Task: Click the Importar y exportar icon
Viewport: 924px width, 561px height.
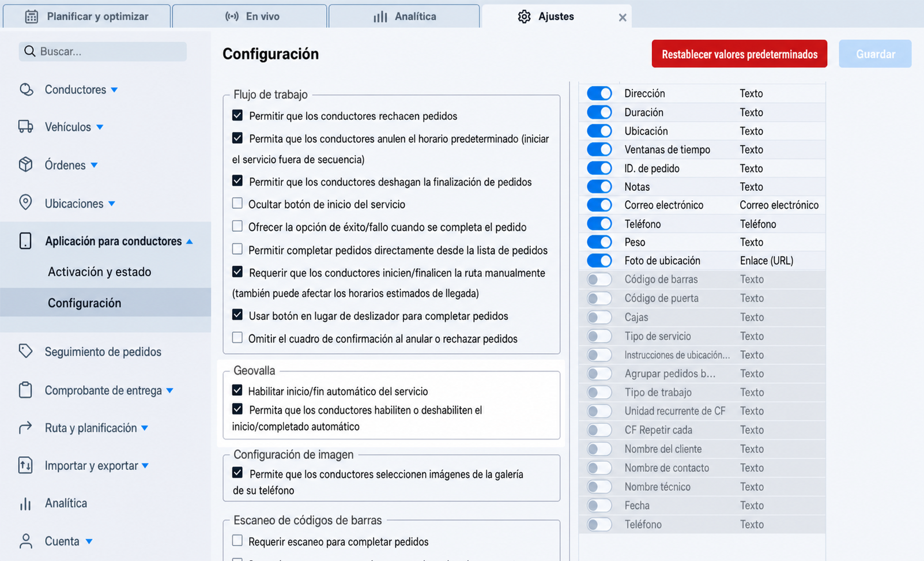Action: pyautogui.click(x=25, y=465)
